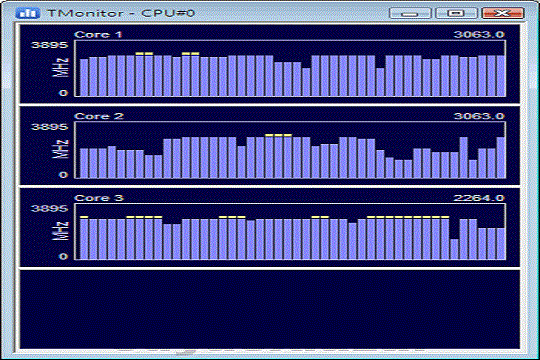Click Core 1 frequency value 3063.0
This screenshot has height=360, width=540.
(x=479, y=34)
